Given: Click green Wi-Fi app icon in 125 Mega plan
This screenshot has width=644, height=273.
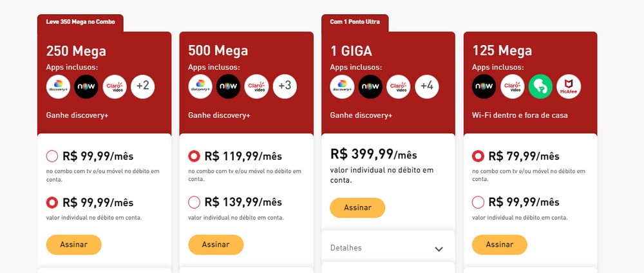Looking at the screenshot, I should coord(540,86).
